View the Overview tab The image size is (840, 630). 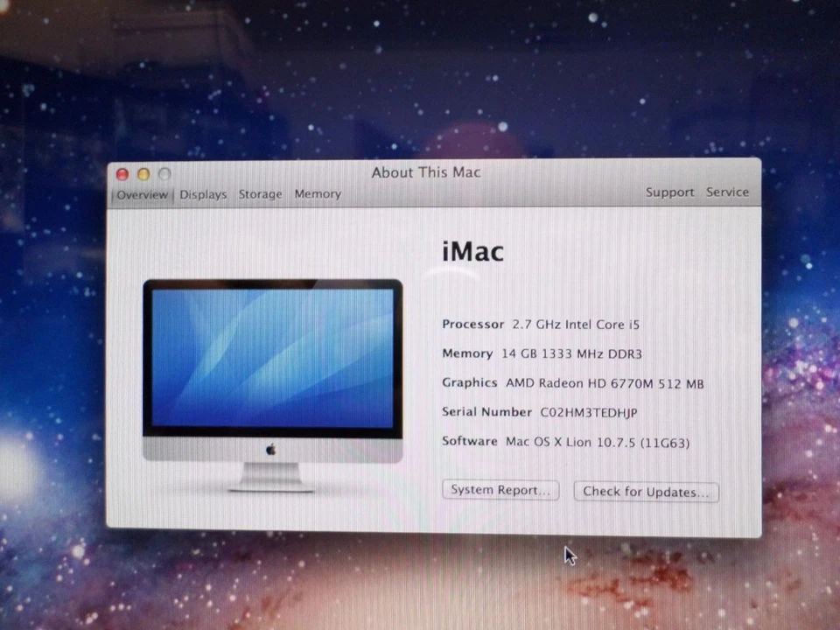pyautogui.click(x=142, y=194)
